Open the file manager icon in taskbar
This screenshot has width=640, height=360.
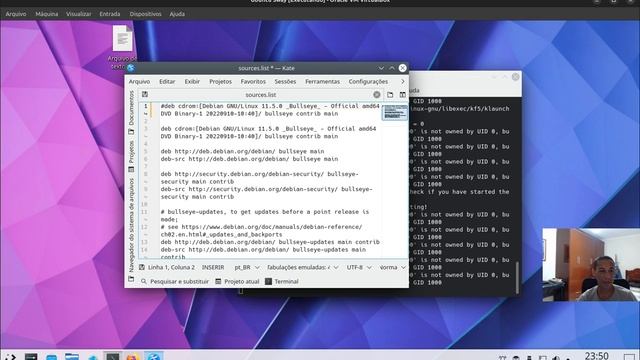click(72, 357)
